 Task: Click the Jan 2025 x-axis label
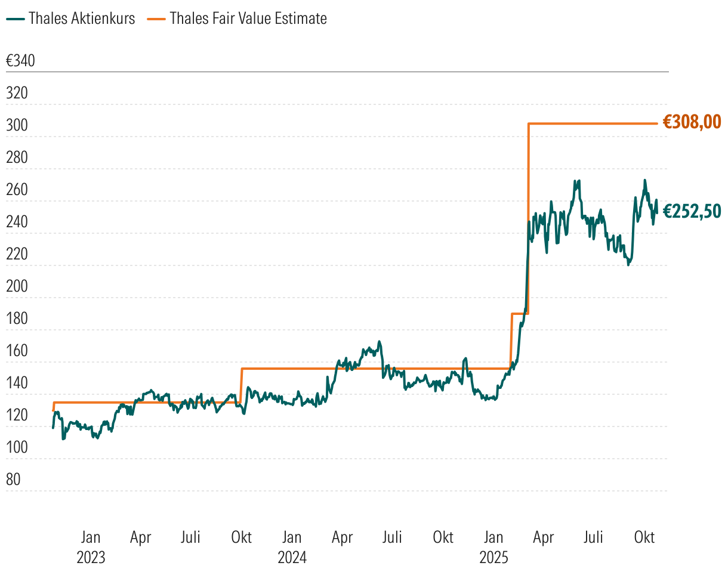coord(493,548)
